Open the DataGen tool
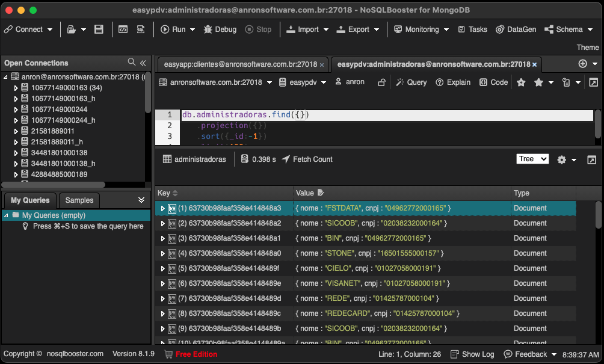Screen dimensions: 604x364 tap(516, 29)
